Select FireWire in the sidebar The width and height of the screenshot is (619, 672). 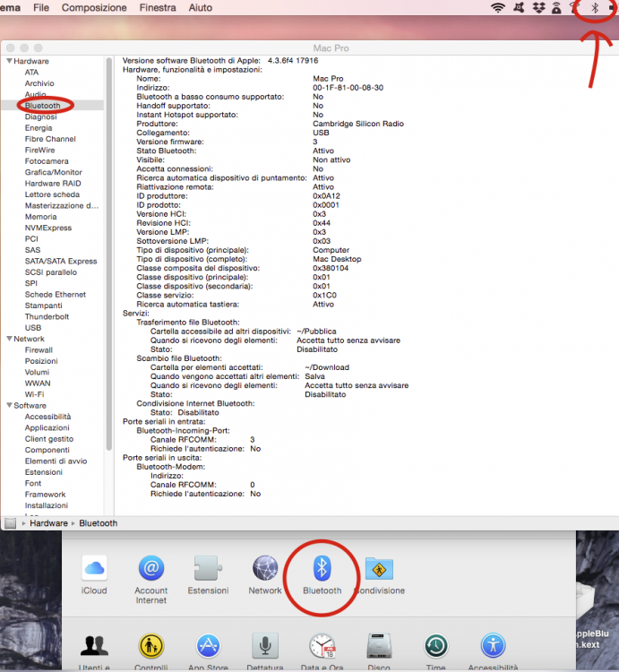tap(39, 150)
